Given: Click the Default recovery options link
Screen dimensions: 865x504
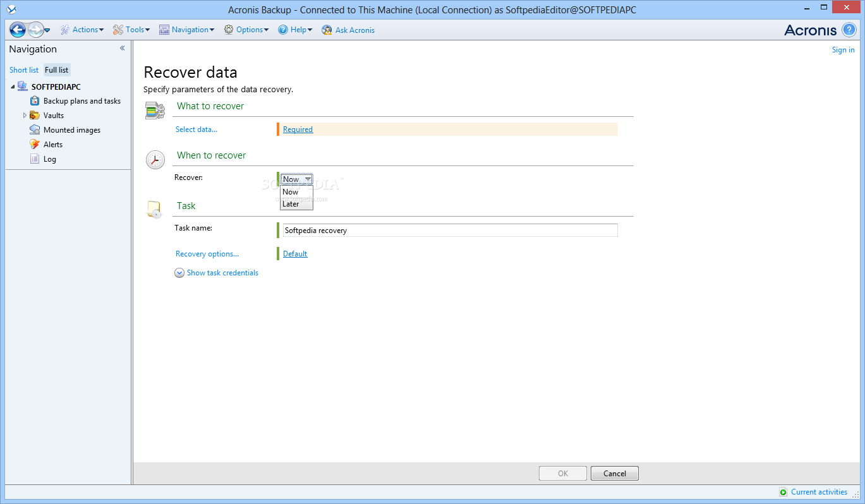Looking at the screenshot, I should coord(295,254).
